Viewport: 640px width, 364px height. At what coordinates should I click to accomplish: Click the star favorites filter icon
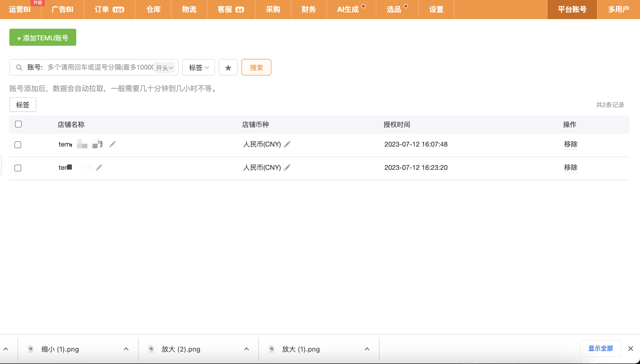tap(228, 67)
